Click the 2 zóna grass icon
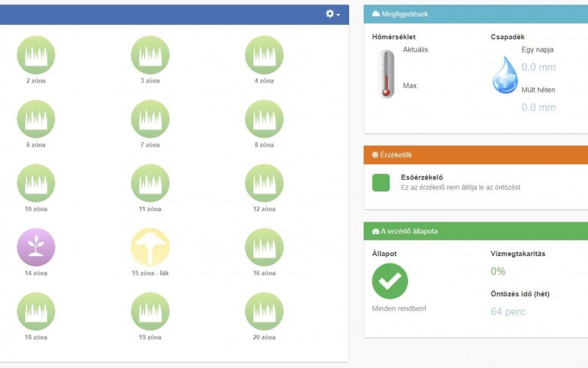This screenshot has width=588, height=368. (x=36, y=54)
